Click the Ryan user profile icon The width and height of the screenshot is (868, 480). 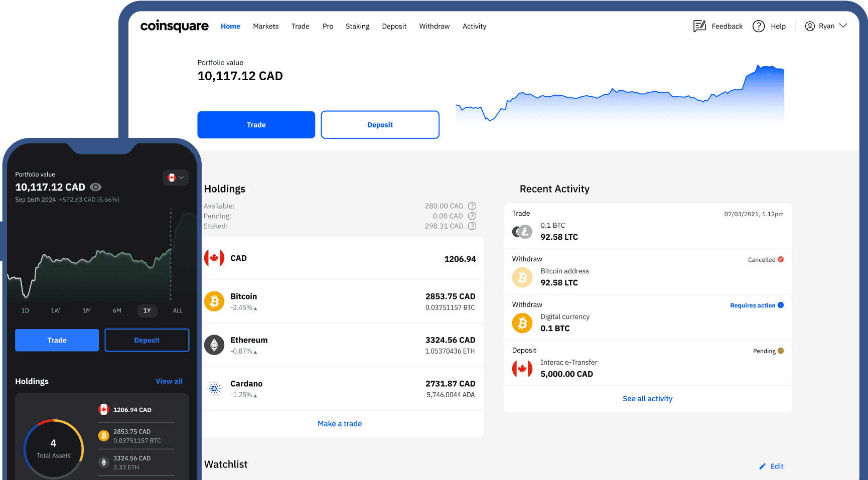tap(810, 26)
